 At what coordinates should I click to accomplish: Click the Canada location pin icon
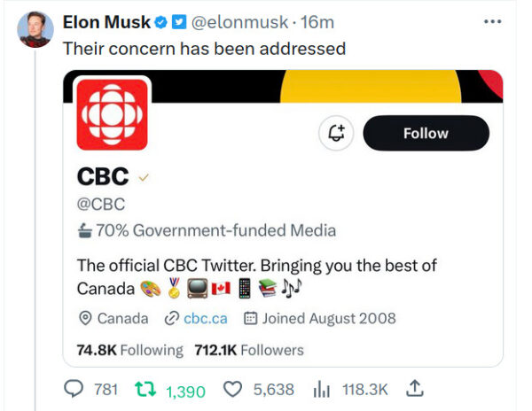pos(86,318)
